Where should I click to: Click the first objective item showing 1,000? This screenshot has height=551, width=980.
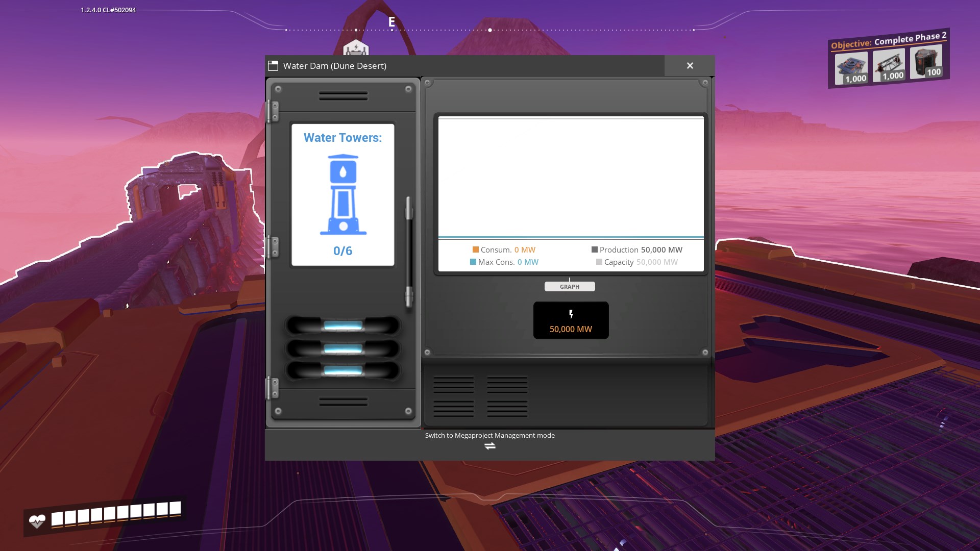(851, 68)
